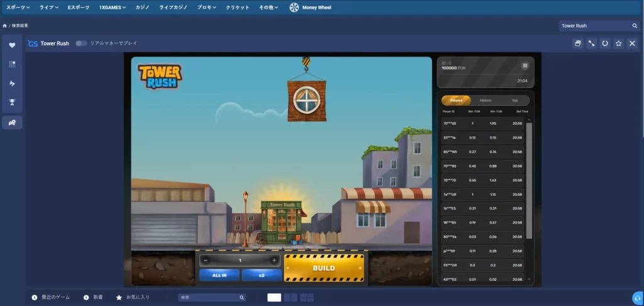The width and height of the screenshot is (644, 306).
Task: Close the Tower Rush game panel
Action: pyautogui.click(x=632, y=43)
